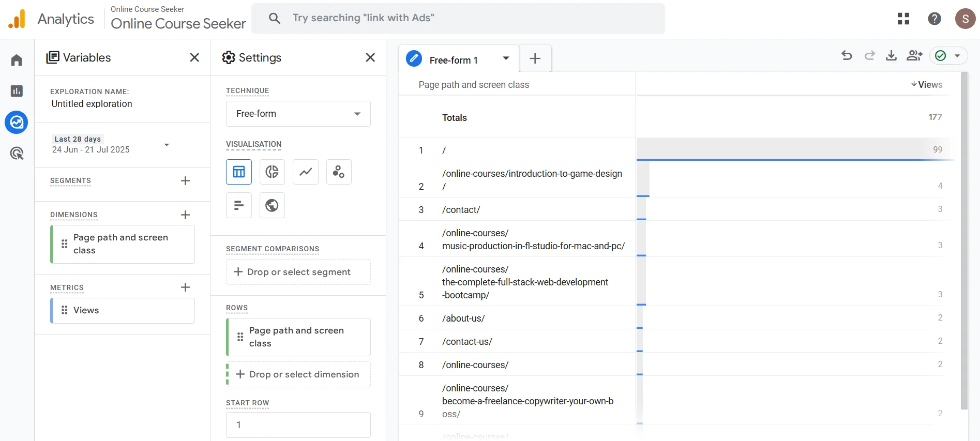
Task: Add a new dimension in Variables
Action: [x=185, y=215]
